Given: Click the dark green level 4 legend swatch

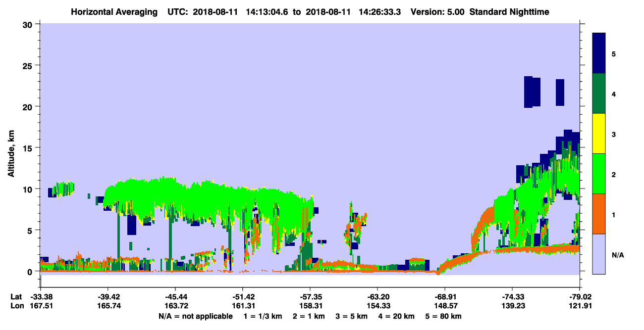Looking at the screenshot, I should tap(599, 93).
